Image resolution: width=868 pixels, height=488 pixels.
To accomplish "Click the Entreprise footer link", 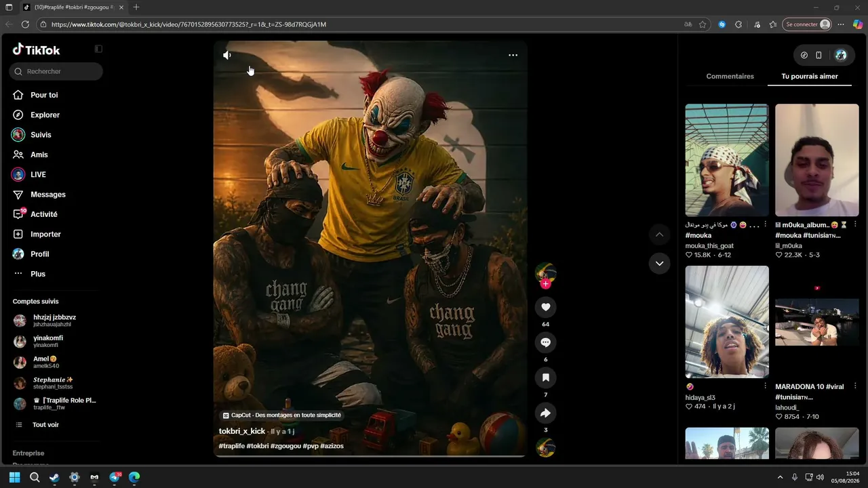I will click(28, 453).
